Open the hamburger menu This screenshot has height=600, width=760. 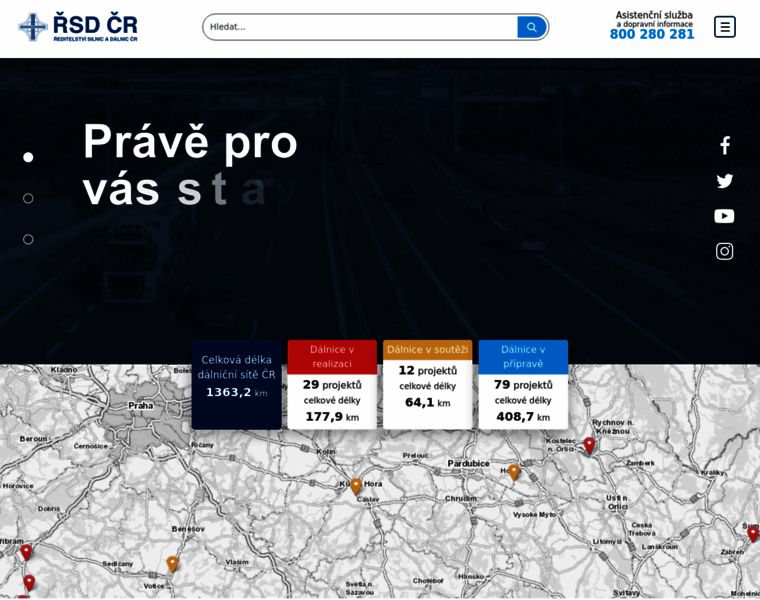point(725,27)
